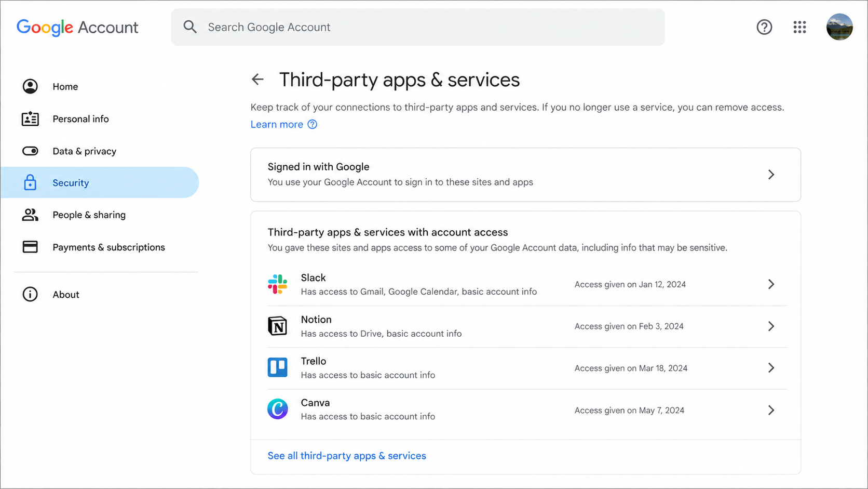Screen dimensions: 868x489
Task: Click the Canva app name
Action: coord(315,403)
